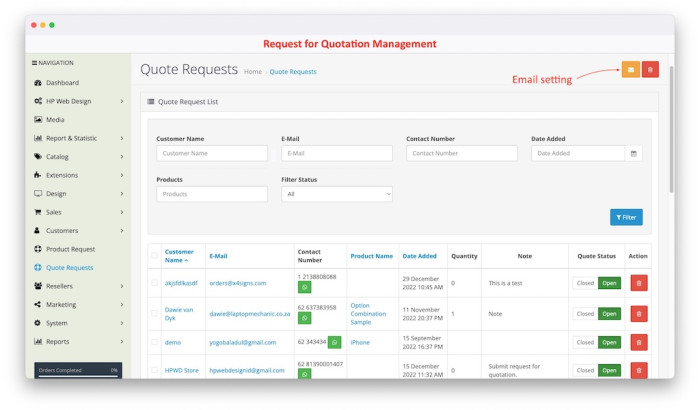Image resolution: width=700 pixels, height=410 pixels.
Task: Delete the akjsfdlkasdf quote request
Action: click(x=639, y=283)
